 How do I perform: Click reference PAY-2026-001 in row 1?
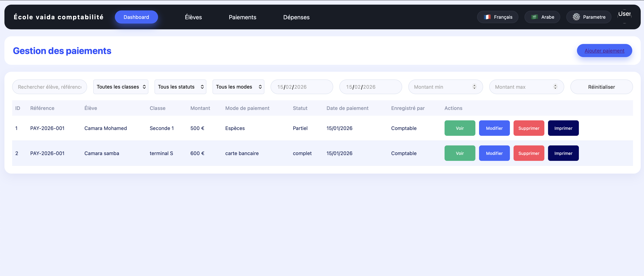point(47,128)
